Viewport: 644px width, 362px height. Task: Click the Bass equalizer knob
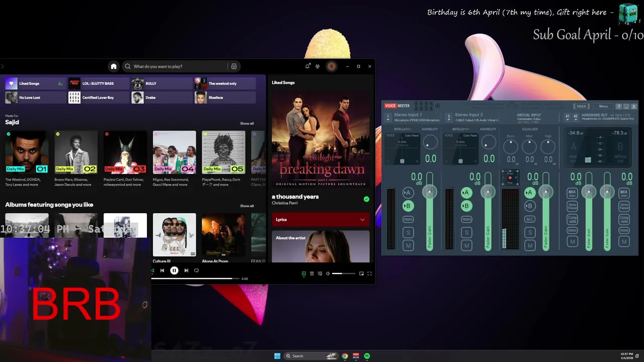click(x=511, y=146)
